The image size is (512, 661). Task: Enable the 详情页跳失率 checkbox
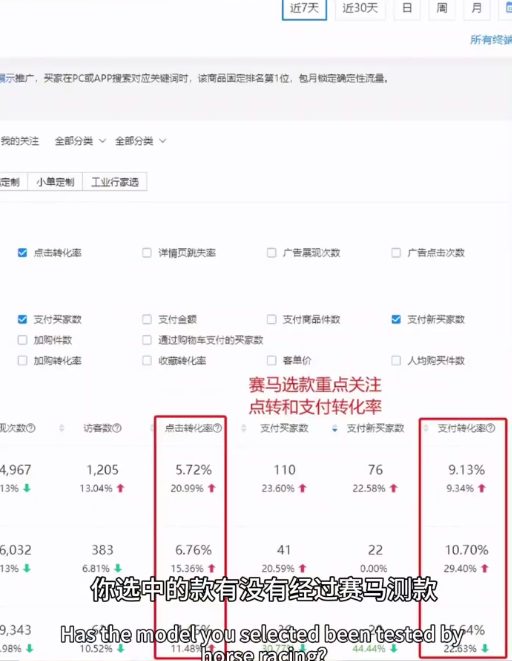point(147,253)
